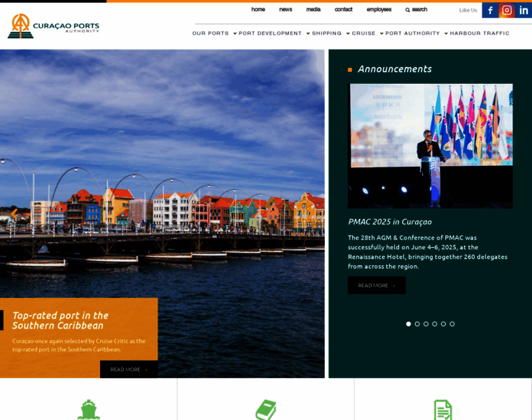Open the contact page
The image size is (532, 420).
[x=344, y=10]
